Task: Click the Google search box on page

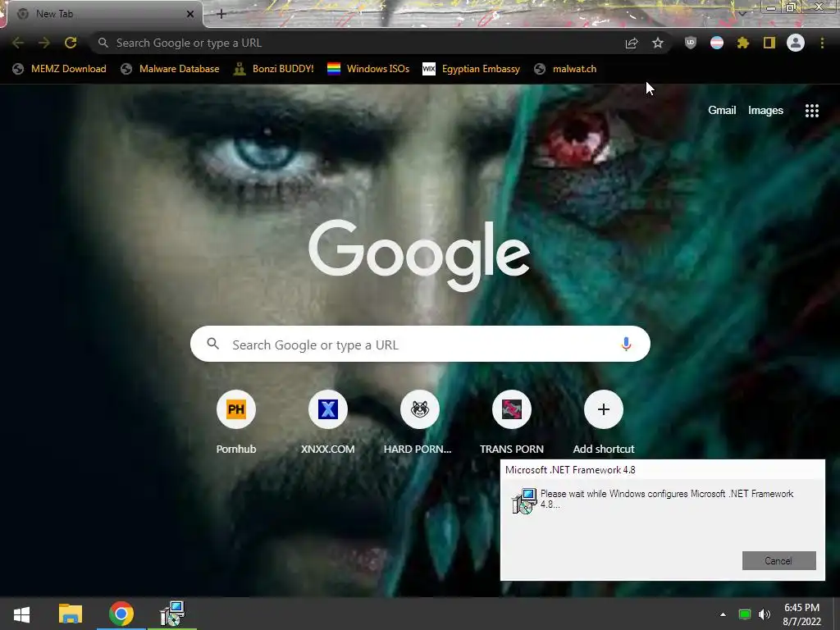Action: click(x=420, y=344)
